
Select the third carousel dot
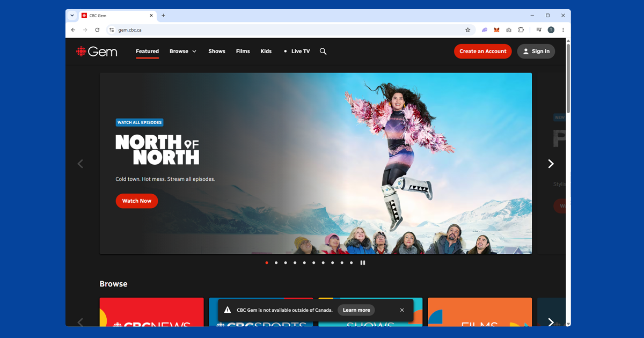click(286, 263)
